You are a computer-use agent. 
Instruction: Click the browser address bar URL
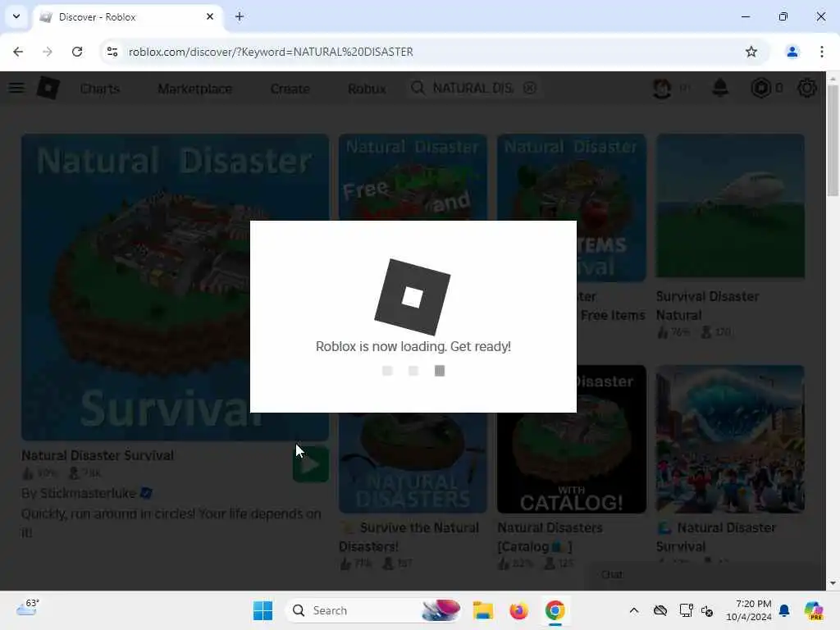[271, 52]
